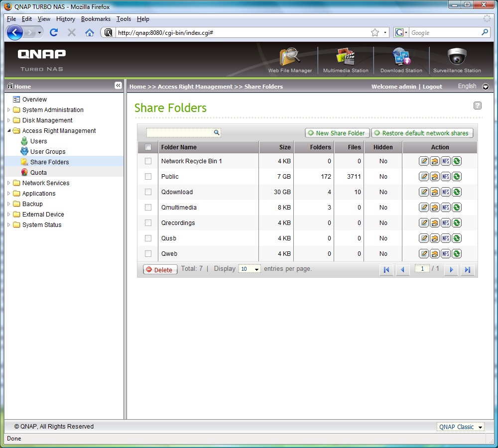The width and height of the screenshot is (498, 448).
Task: Bookmark page with the star icon
Action: click(x=375, y=32)
